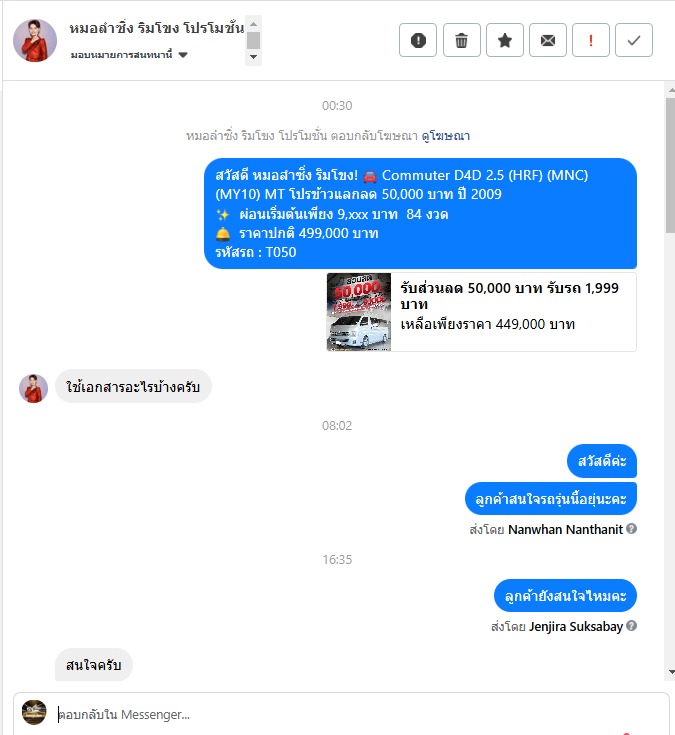Delete conversation using trash icon

pos(462,40)
